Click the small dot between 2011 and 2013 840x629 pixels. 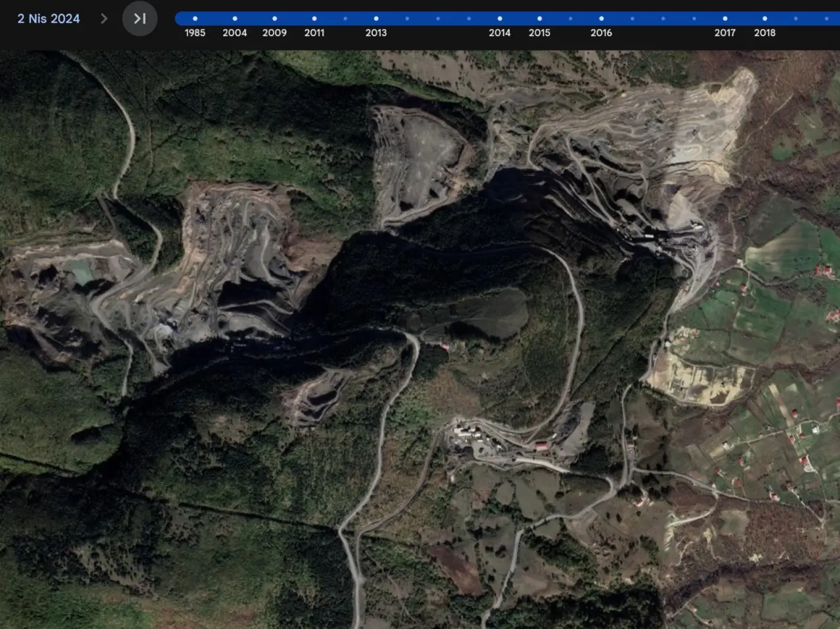coord(345,18)
